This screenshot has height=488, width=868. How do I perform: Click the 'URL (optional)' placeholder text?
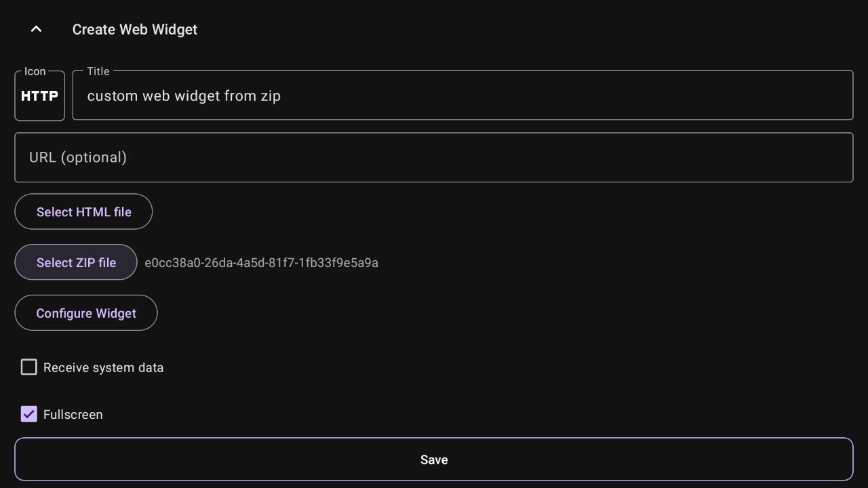[x=78, y=157]
